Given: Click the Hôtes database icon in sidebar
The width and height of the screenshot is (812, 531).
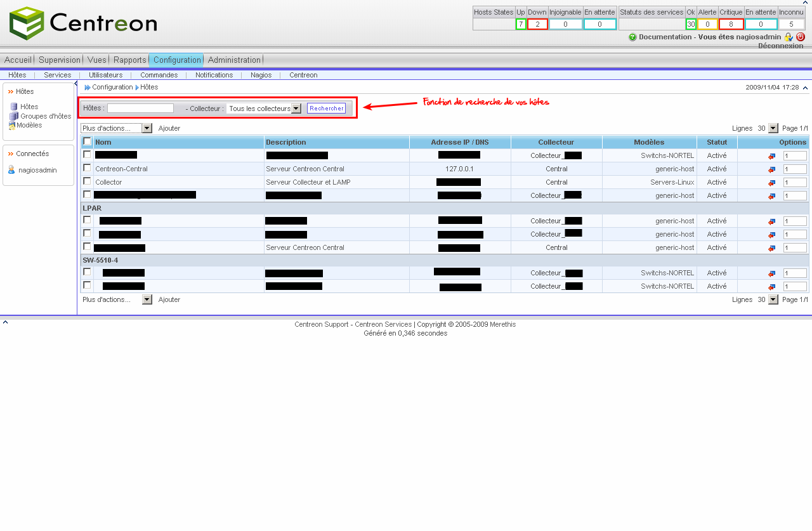Looking at the screenshot, I should pyautogui.click(x=13, y=107).
